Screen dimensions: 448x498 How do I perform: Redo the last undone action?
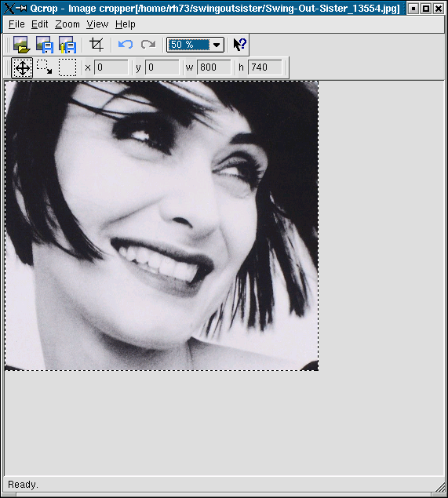point(148,45)
